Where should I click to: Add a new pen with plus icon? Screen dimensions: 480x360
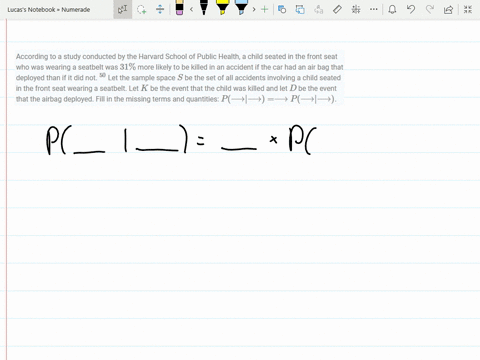[x=264, y=9]
